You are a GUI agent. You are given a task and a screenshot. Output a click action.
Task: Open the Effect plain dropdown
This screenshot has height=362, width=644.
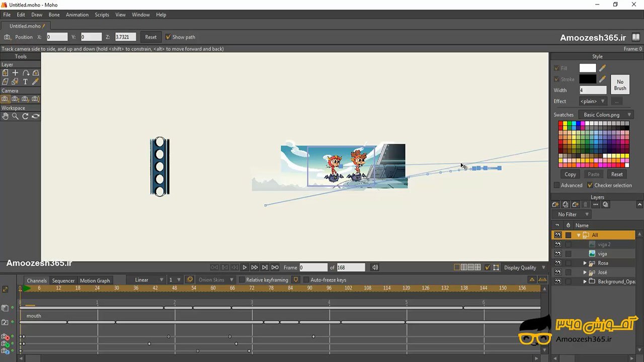[x=593, y=101]
